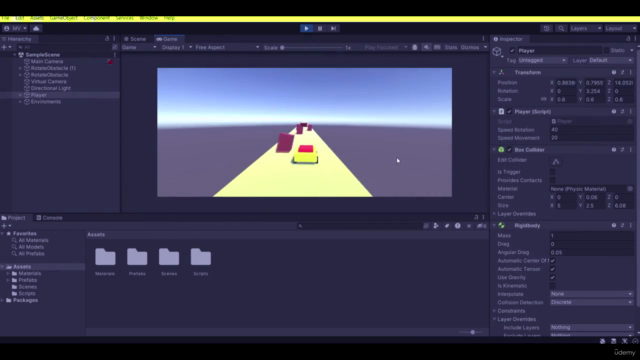Toggle the Static checkbox
The height and width of the screenshot is (360, 640).
pyautogui.click(x=606, y=51)
